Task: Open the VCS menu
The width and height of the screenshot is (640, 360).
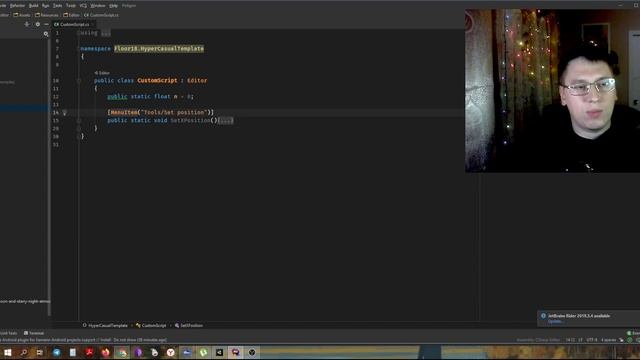Action: tap(83, 6)
